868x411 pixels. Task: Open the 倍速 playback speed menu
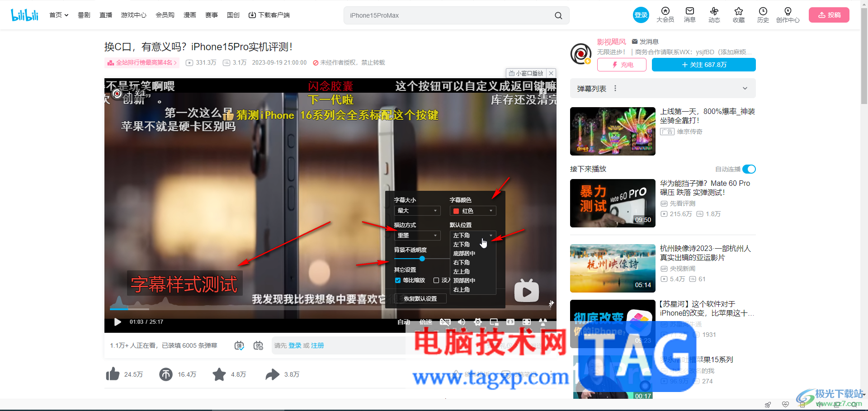pos(426,322)
